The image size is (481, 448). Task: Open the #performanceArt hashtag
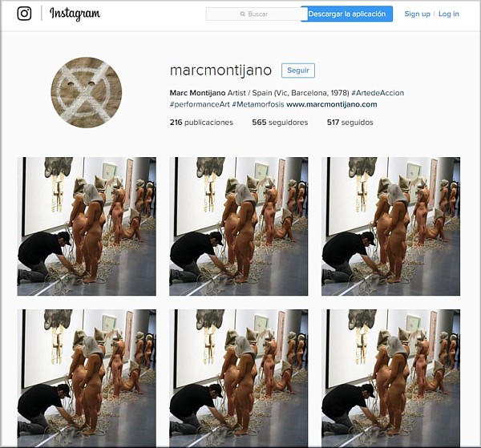pyautogui.click(x=200, y=104)
